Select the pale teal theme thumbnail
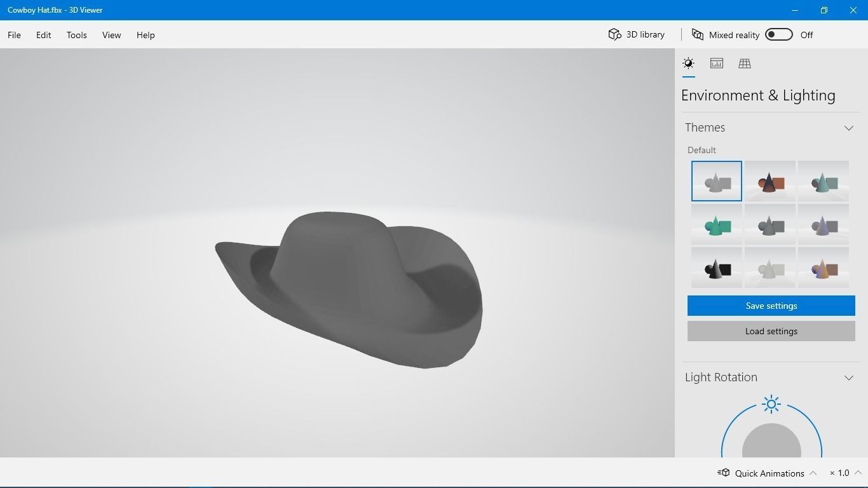The width and height of the screenshot is (868, 488). point(824,181)
